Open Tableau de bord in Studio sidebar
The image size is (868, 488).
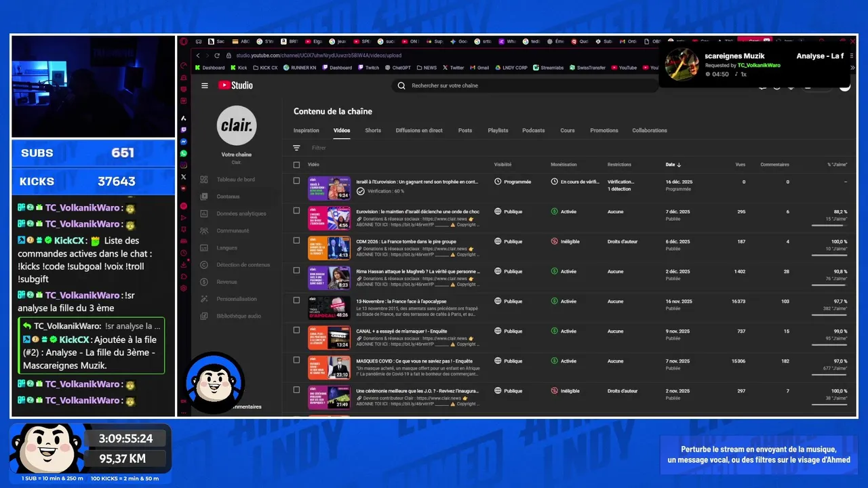tap(235, 180)
